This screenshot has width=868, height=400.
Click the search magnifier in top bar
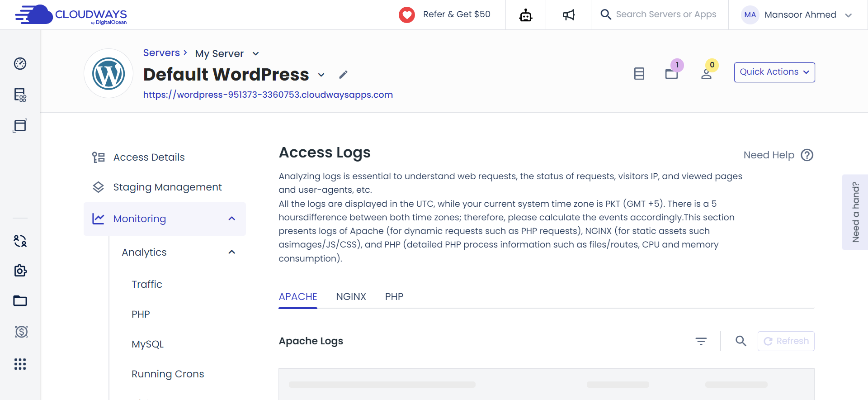(606, 14)
